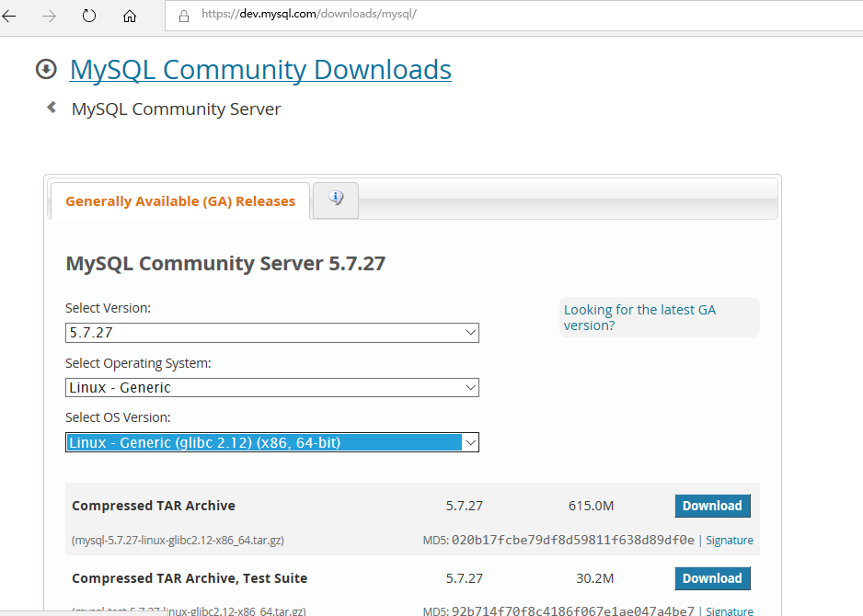Click the Compressed TAR Archive, Test Suite title
863x616 pixels.
[190, 578]
